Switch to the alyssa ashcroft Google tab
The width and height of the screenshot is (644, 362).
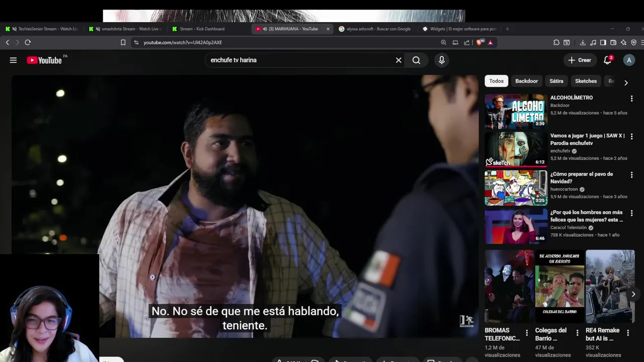tap(375, 29)
